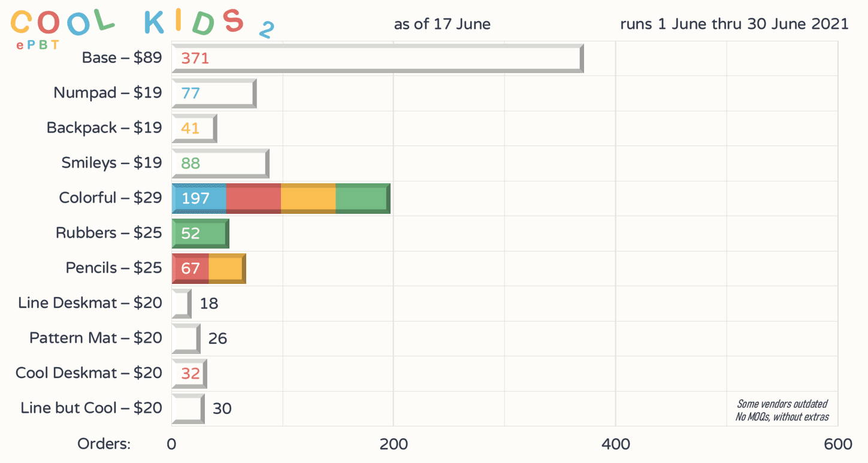The width and height of the screenshot is (868, 463).
Task: Click the Line Deskmat – $20 label
Action: [90, 303]
